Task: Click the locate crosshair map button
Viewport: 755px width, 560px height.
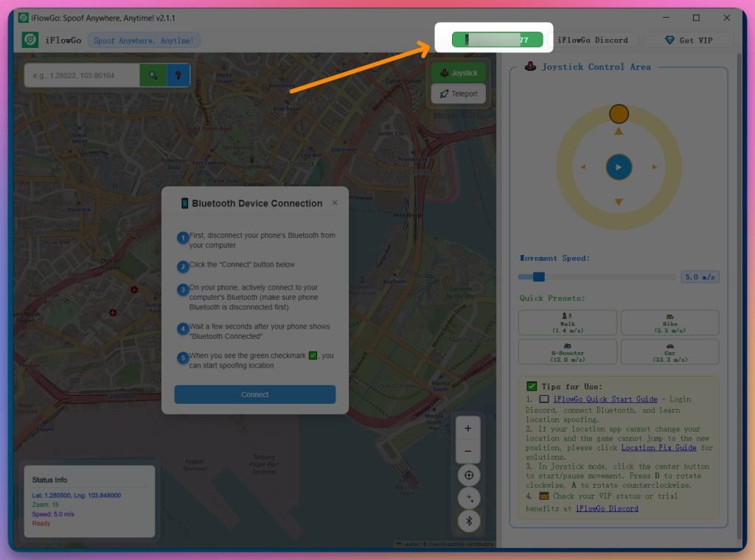Action: click(x=469, y=475)
